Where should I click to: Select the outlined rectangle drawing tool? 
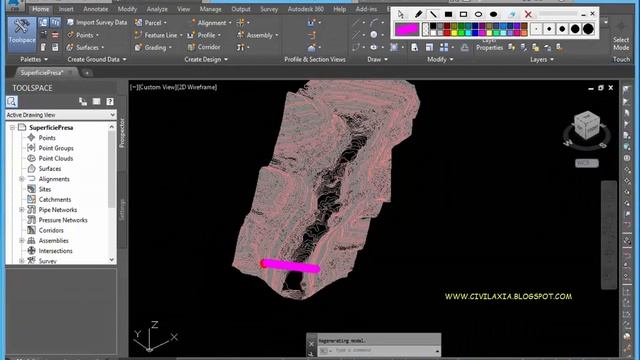click(x=463, y=14)
